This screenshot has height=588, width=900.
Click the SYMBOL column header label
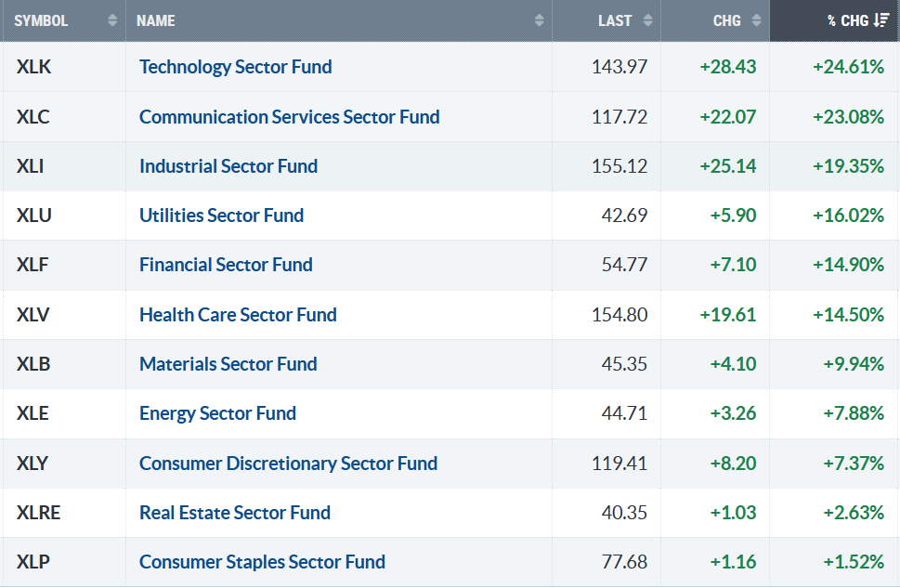pyautogui.click(x=41, y=20)
